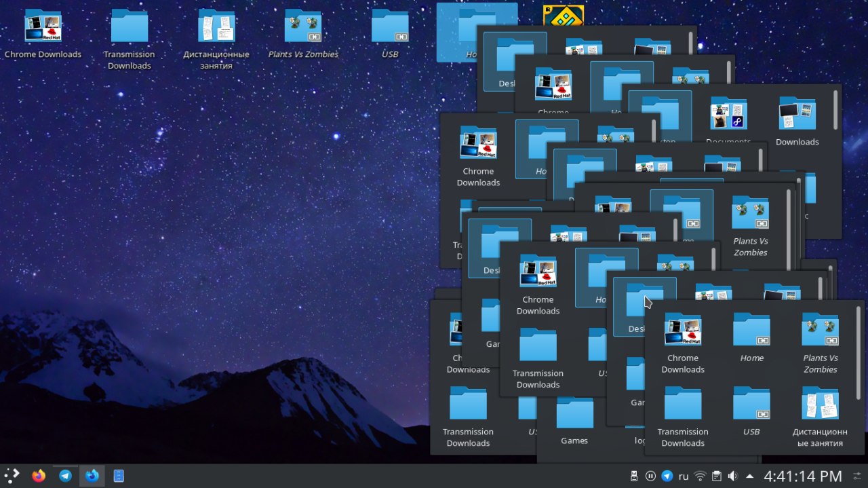Image resolution: width=868 pixels, height=488 pixels.
Task: Click the panel edit settings icon
Action: tap(856, 476)
